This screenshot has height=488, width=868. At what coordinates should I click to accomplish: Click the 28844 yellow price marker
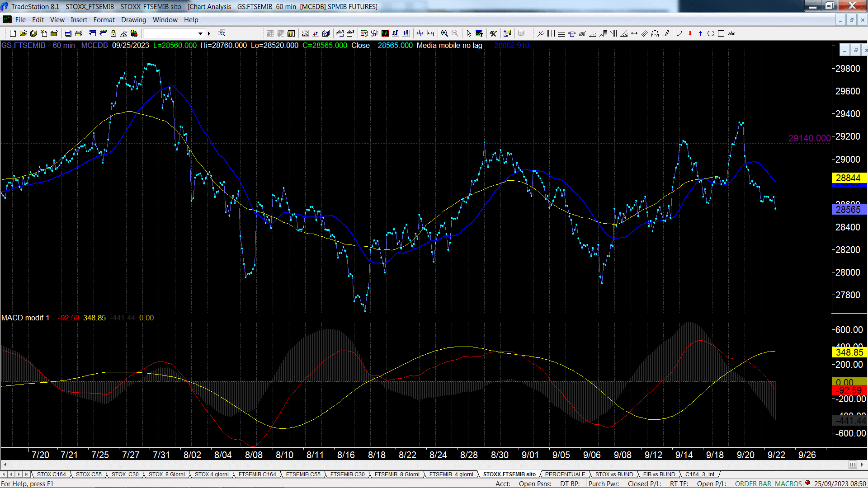tap(849, 178)
